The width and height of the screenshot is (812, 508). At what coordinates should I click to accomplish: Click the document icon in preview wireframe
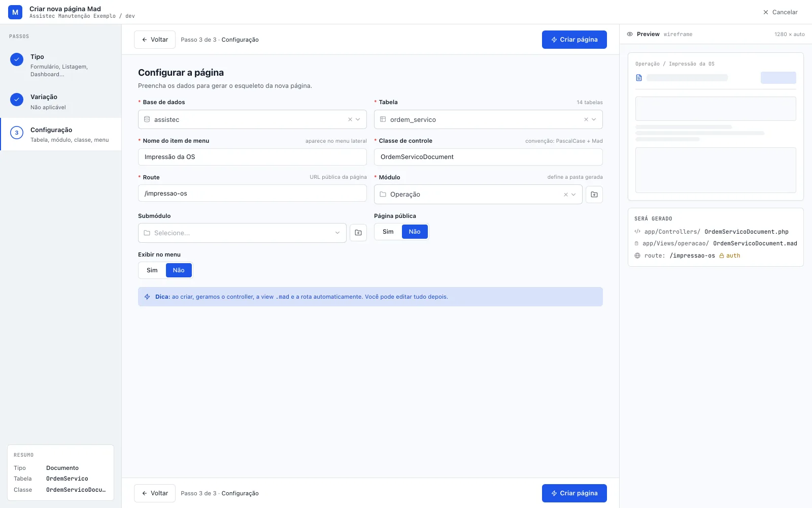click(x=639, y=78)
